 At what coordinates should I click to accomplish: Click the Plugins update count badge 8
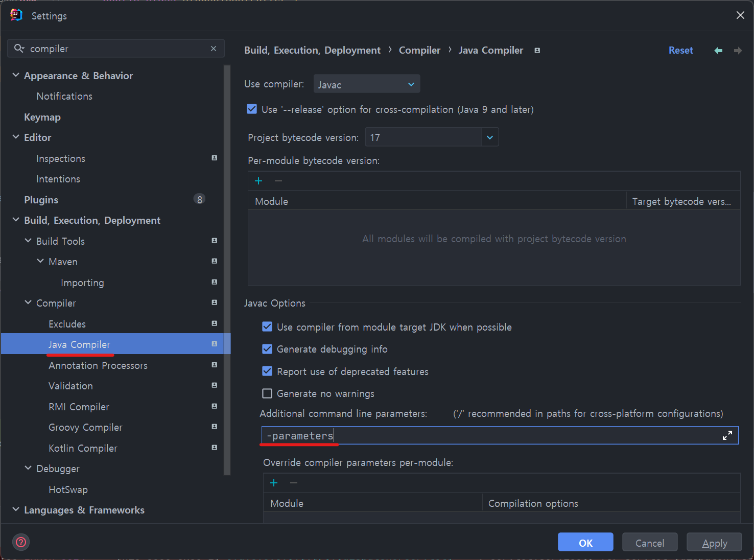(x=199, y=199)
